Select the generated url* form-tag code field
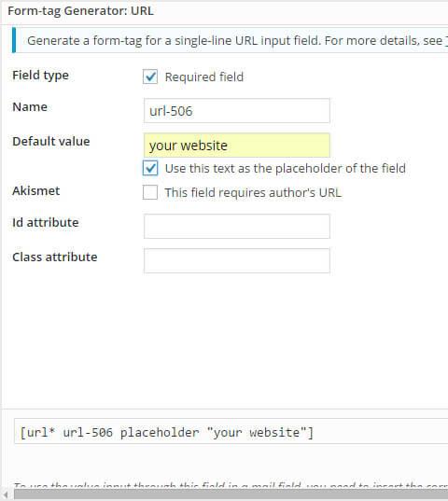Viewport: 448px width, 501px height. click(231, 432)
